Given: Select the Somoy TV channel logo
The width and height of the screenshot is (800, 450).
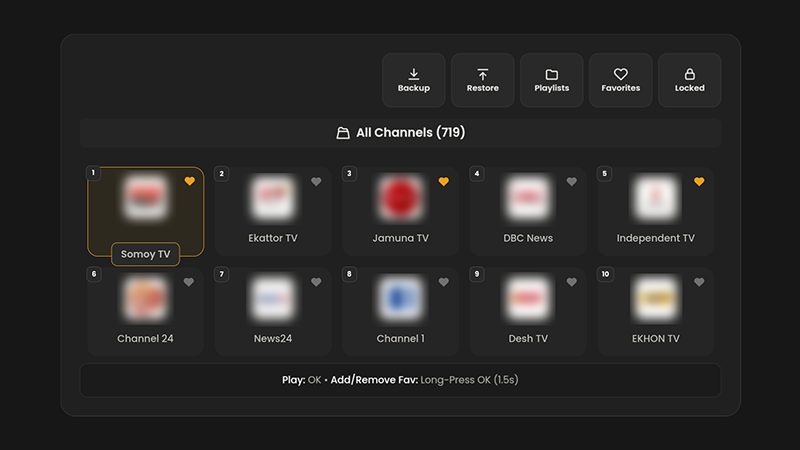Looking at the screenshot, I should 145,198.
